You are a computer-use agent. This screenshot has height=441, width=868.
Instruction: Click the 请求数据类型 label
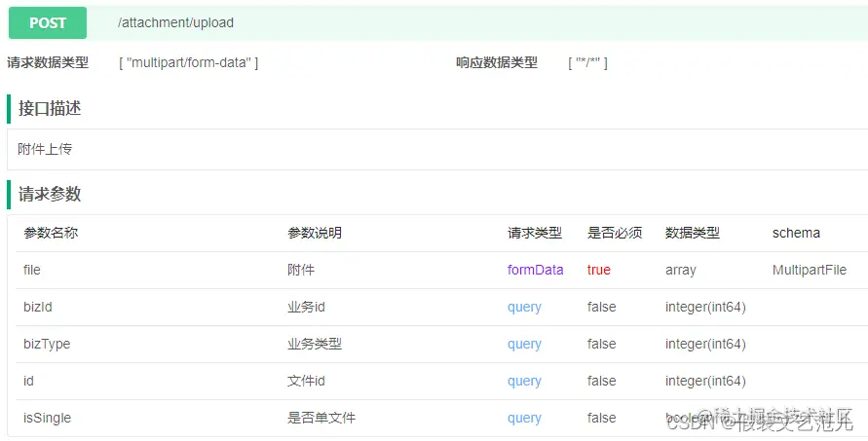(48, 62)
